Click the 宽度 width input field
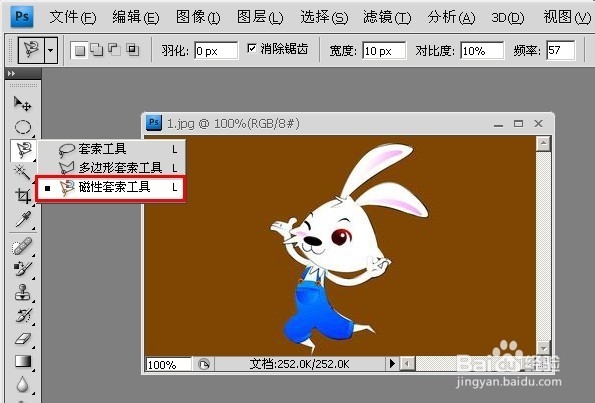 point(384,50)
